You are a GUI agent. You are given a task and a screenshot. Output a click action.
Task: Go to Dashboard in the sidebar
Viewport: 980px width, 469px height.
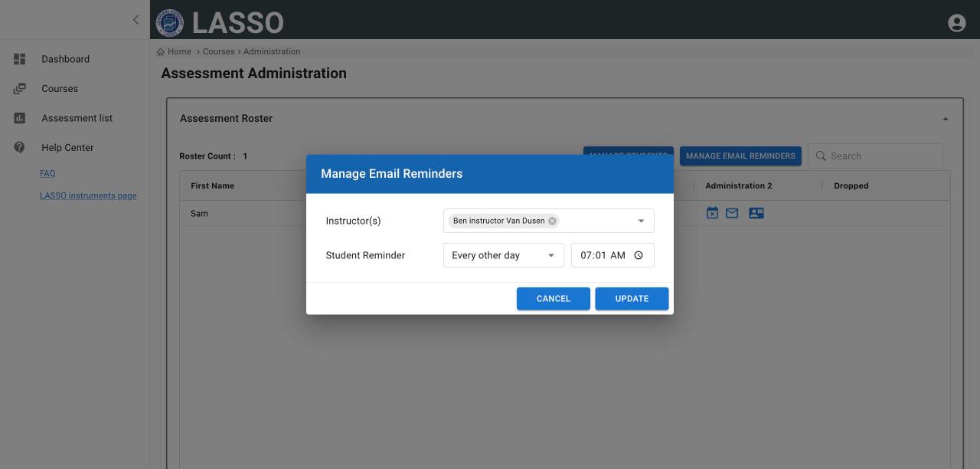(66, 59)
